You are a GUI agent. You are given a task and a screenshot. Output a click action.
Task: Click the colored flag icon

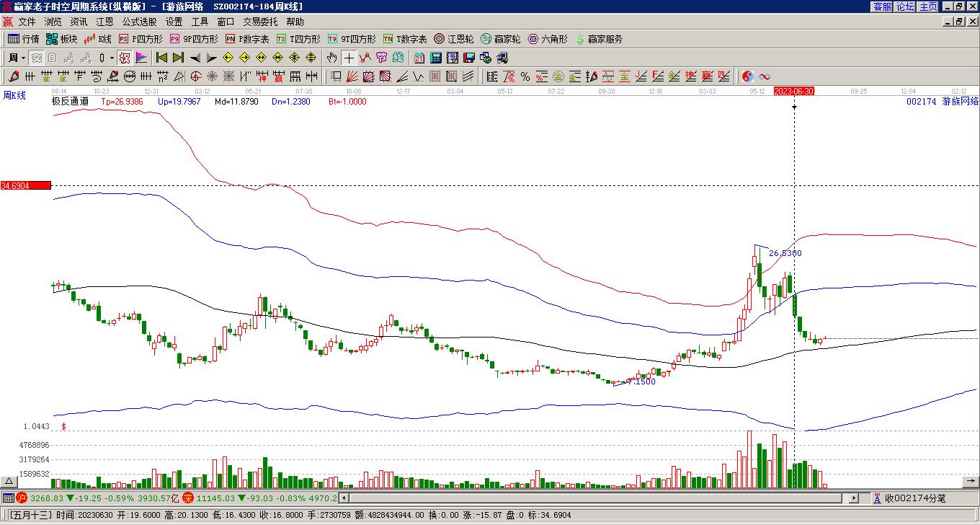[141, 58]
